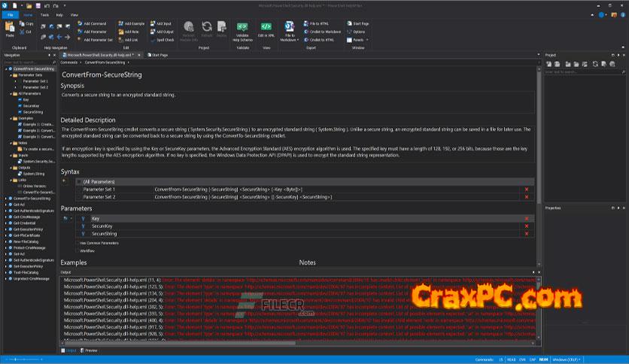The width and height of the screenshot is (629, 364).
Task: Open the Tools ribbon tab
Action: pos(44,14)
